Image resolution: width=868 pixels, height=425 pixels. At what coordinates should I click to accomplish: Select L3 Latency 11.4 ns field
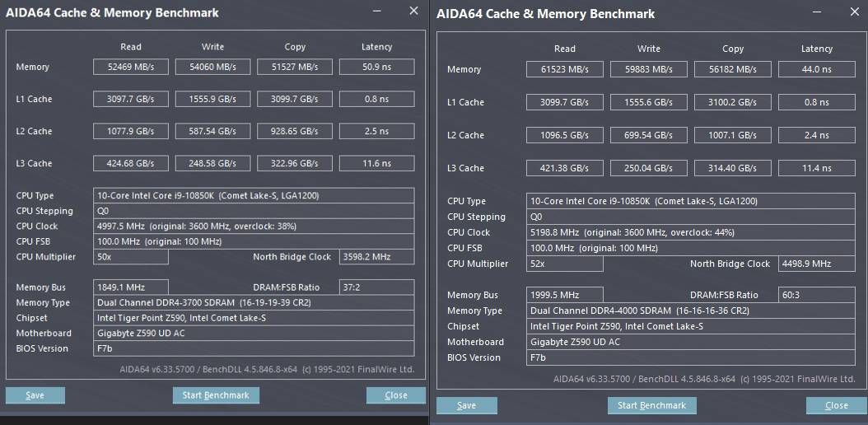point(817,168)
